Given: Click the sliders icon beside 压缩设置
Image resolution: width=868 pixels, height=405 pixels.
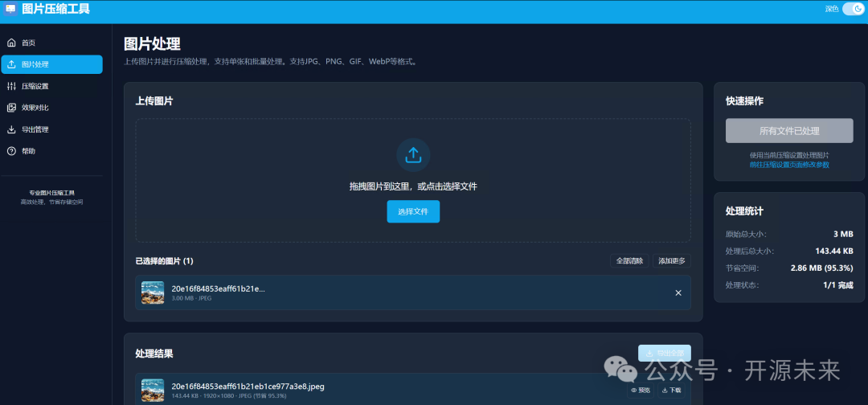Looking at the screenshot, I should click(x=11, y=86).
